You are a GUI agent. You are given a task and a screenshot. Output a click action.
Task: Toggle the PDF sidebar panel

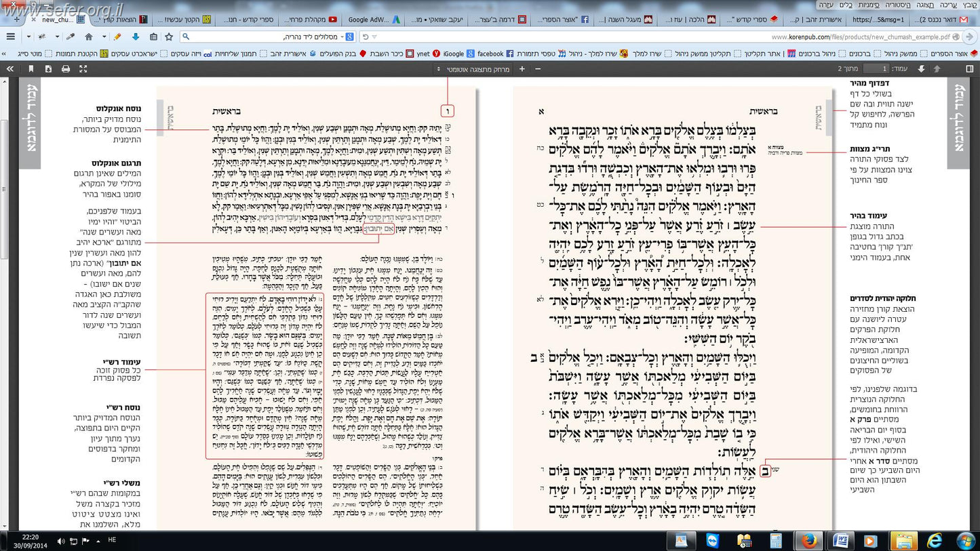point(969,69)
